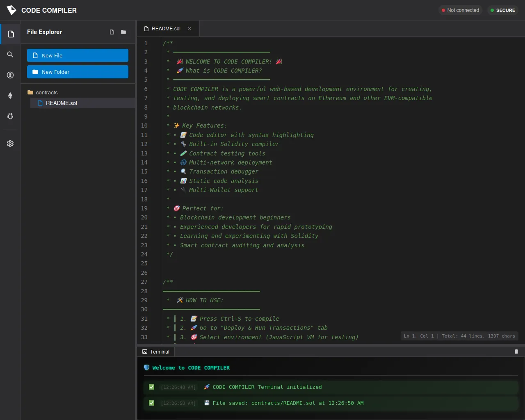Select README.sol in the file tree

click(x=61, y=103)
